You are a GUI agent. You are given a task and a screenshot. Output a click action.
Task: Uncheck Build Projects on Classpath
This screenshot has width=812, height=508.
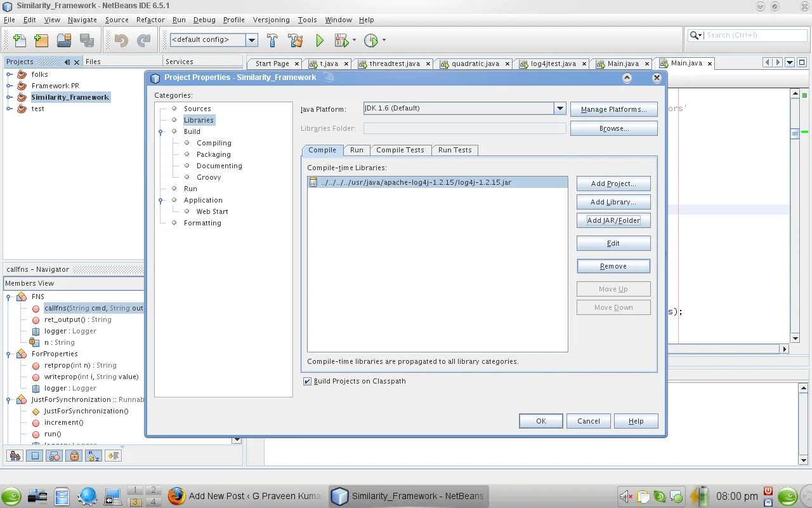pos(308,381)
